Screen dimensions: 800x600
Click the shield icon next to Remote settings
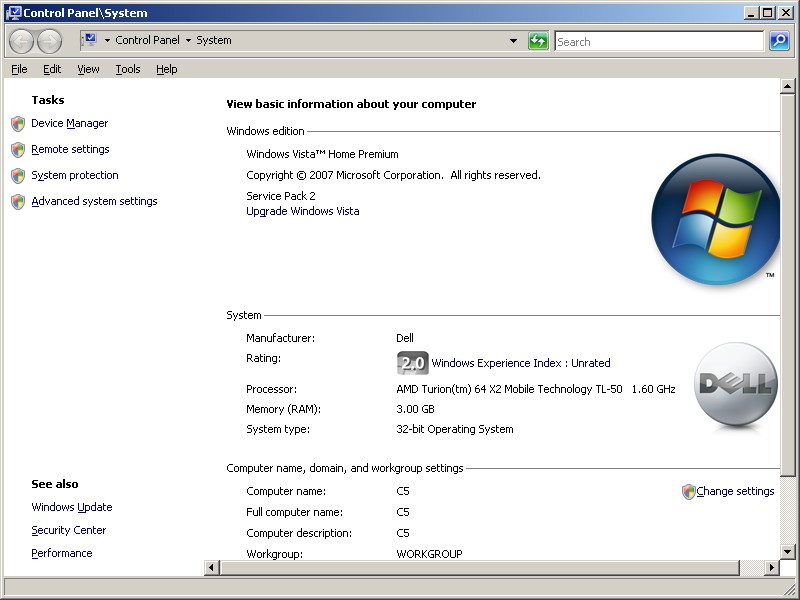tap(18, 149)
